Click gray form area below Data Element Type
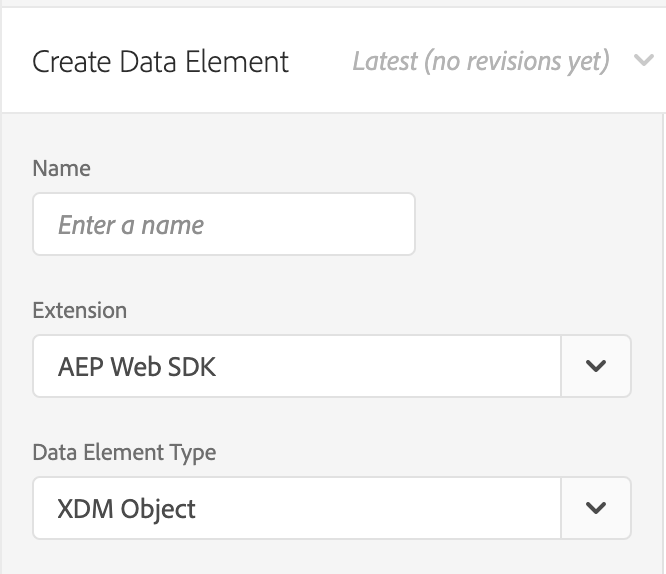666x574 pixels. click(330, 558)
